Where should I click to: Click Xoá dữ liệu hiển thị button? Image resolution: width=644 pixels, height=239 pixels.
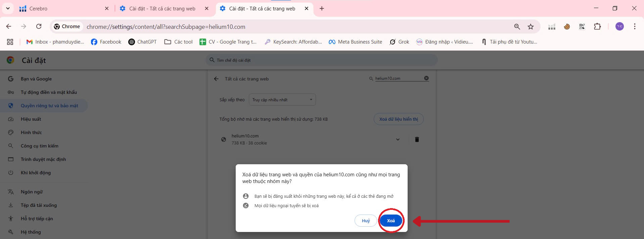click(x=399, y=119)
